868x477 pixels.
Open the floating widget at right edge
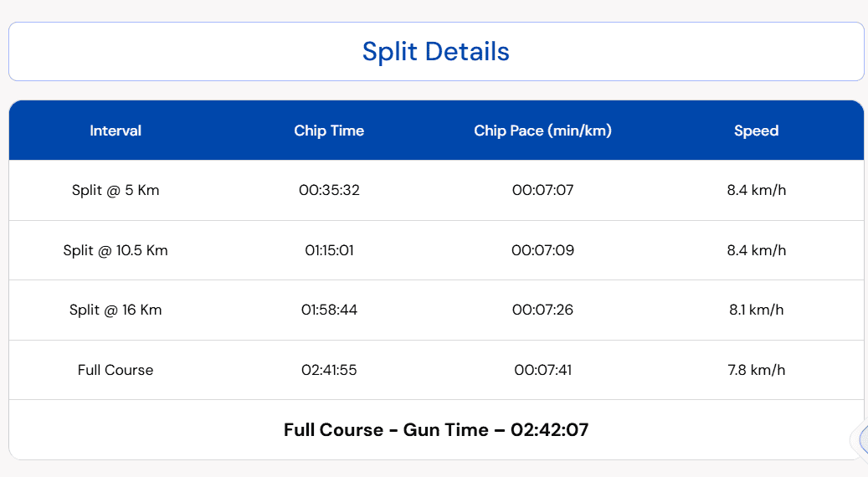tap(860, 441)
